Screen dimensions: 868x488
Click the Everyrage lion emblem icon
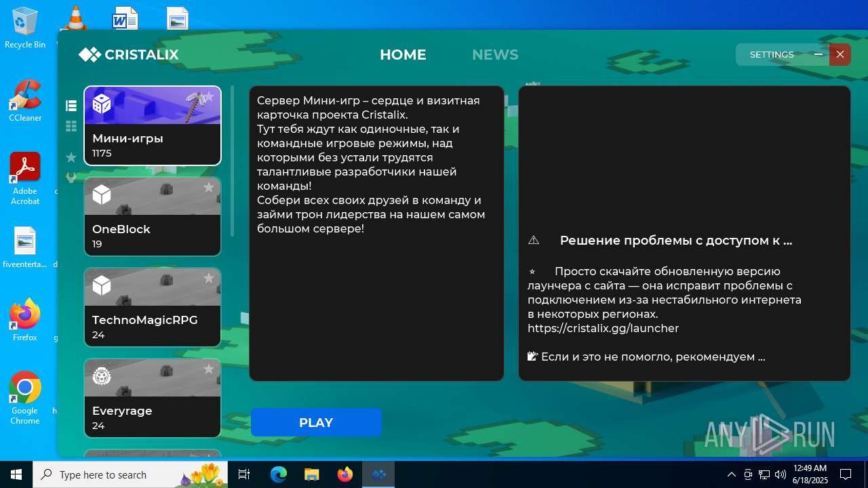[x=102, y=376]
